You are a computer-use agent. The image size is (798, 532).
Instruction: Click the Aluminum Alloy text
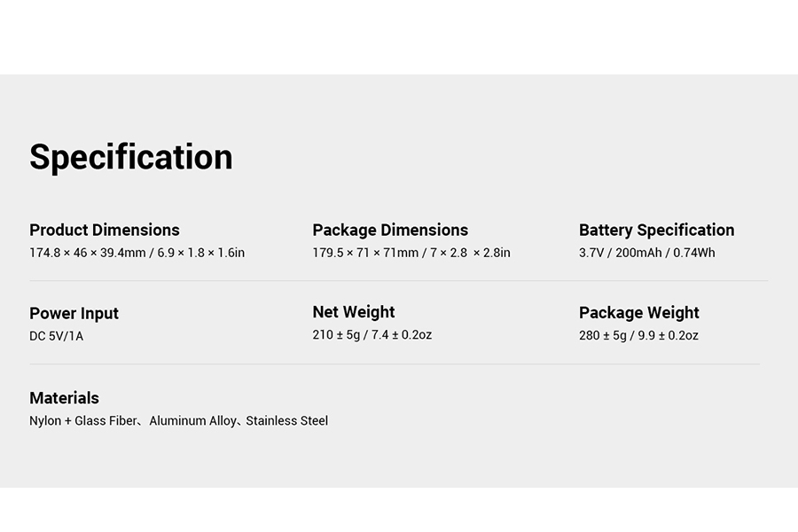[192, 421]
